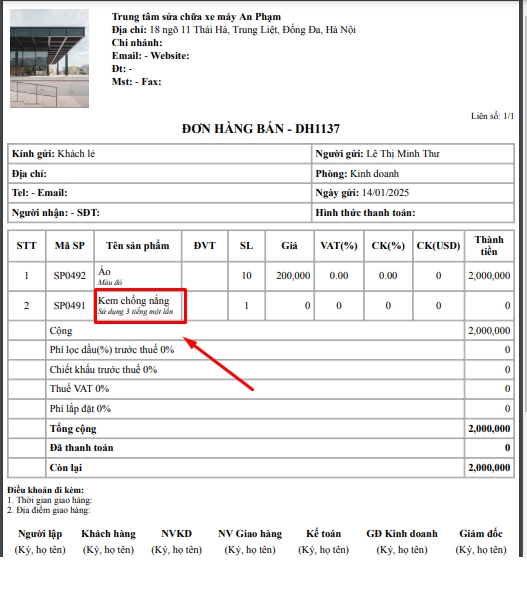Screen dimensions: 527x600
Task: Click the Giám đốc signature label
Action: coord(481,533)
